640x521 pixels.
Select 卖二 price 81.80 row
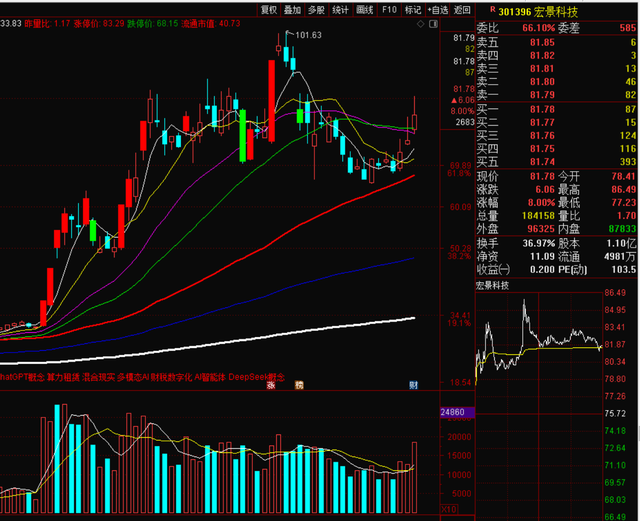tap(556, 81)
